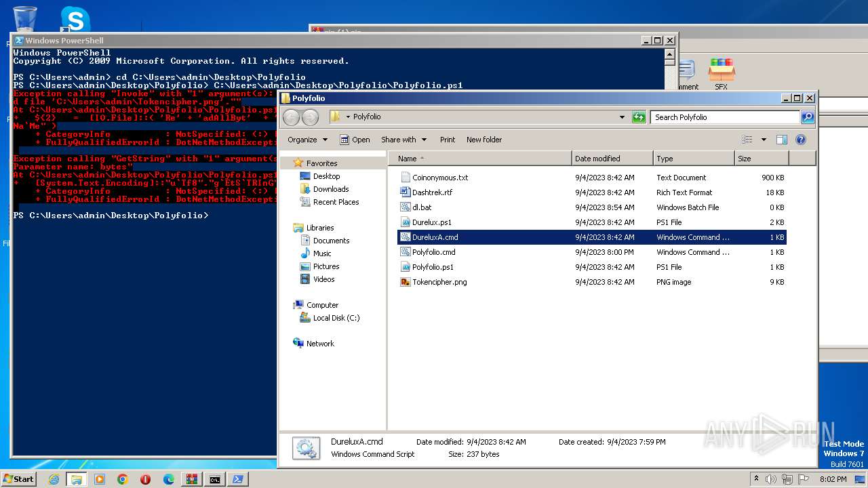The image size is (868, 488).
Task: Toggle the preview pane button
Action: click(x=781, y=140)
